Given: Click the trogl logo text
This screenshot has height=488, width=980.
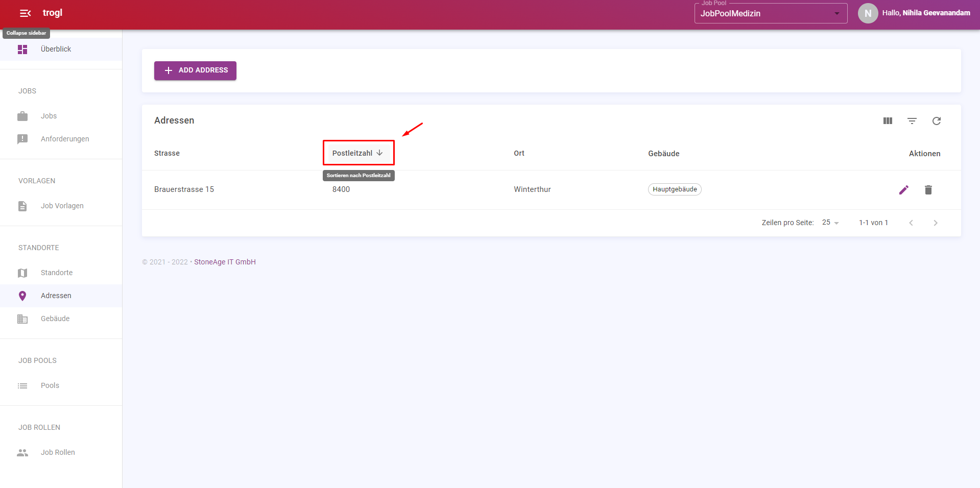Looking at the screenshot, I should coord(53,13).
